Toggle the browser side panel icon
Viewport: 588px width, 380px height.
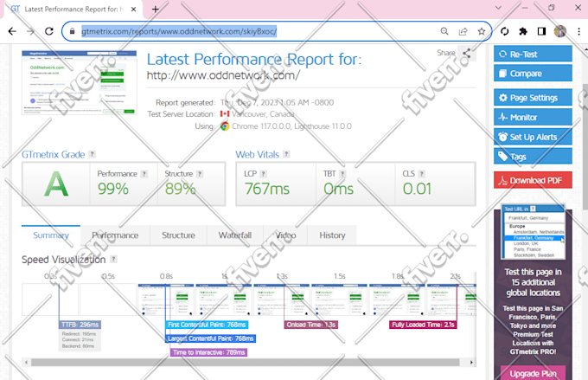click(541, 31)
